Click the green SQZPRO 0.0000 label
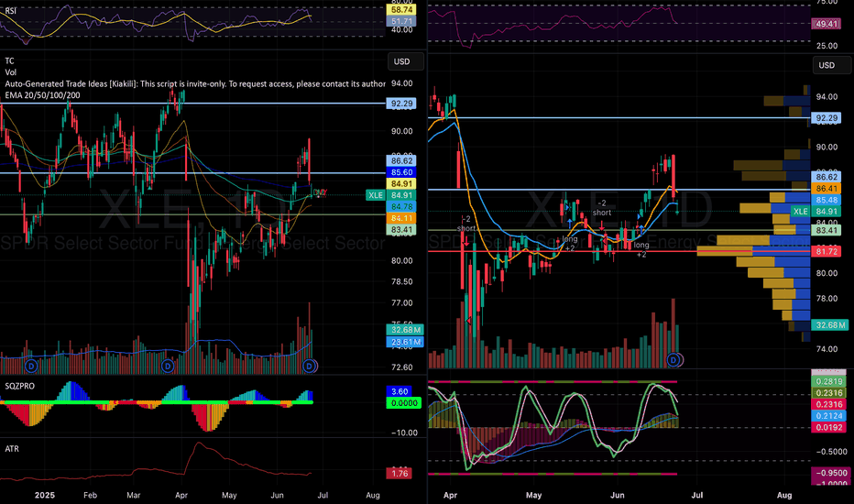 click(x=403, y=403)
